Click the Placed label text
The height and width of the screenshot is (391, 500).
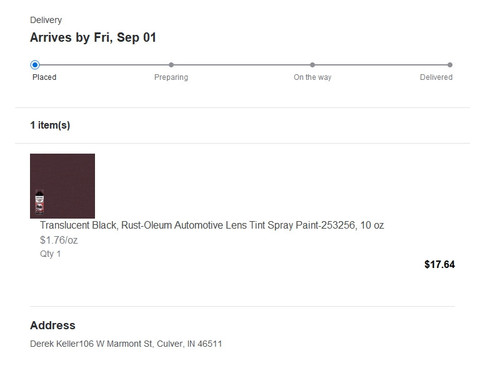[44, 77]
